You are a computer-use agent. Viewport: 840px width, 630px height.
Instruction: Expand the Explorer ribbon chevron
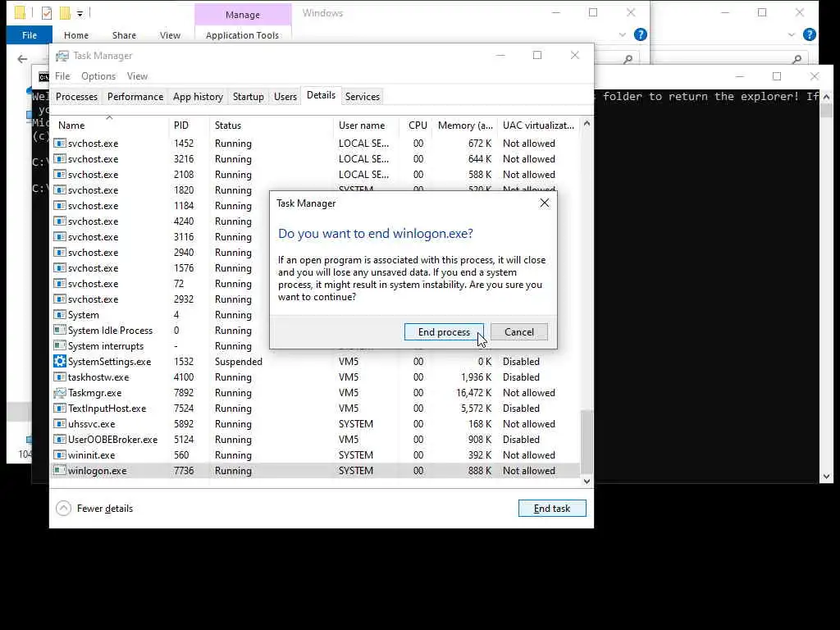(622, 34)
